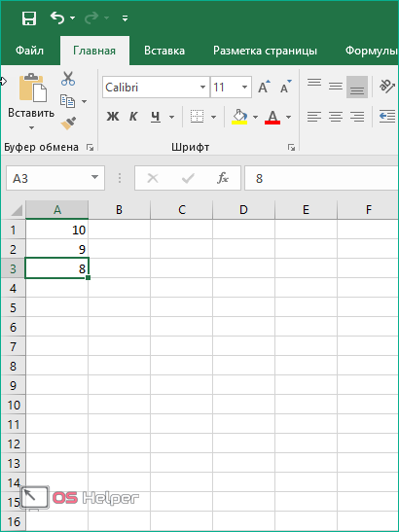The height and width of the screenshot is (532, 399).
Task: Open the Calibri font name dropdown
Action: [x=202, y=88]
